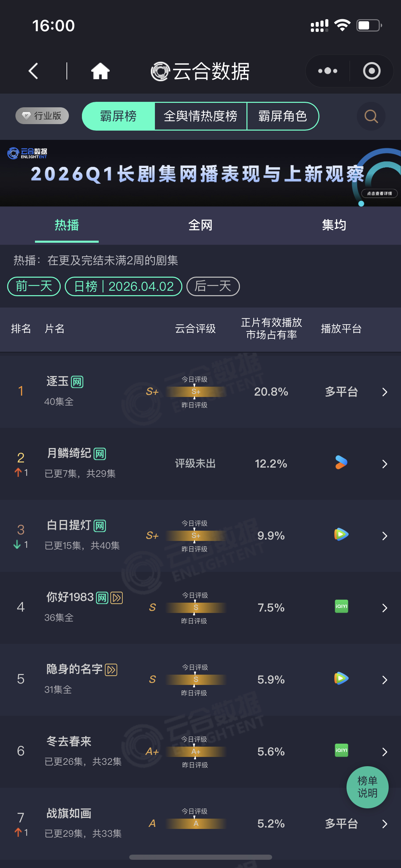401x868 pixels.
Task: Open the 霸屏角色 ranking tab
Action: click(283, 117)
